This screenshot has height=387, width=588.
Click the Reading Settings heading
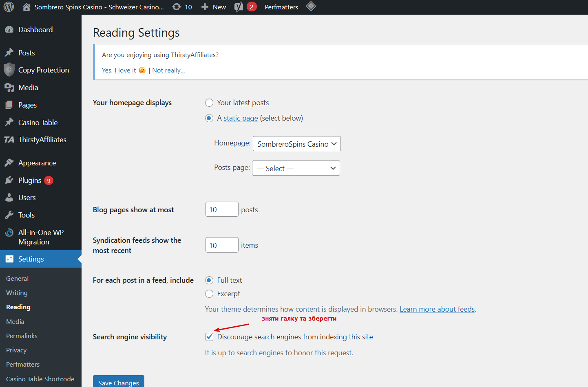click(x=136, y=33)
